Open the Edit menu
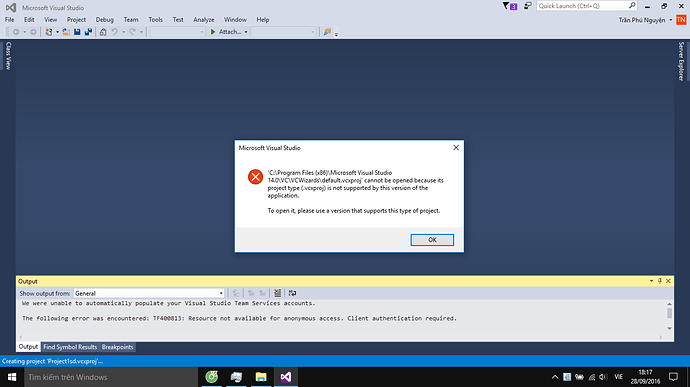The image size is (690, 387). point(29,19)
